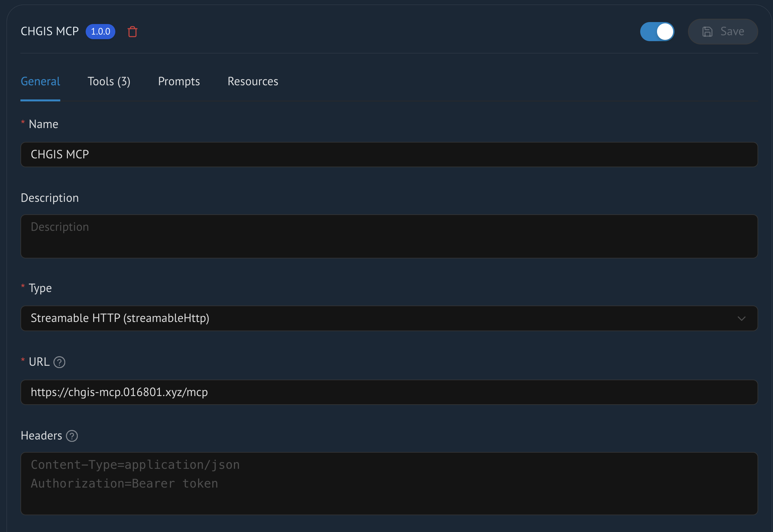The image size is (773, 532).
Task: Click into the Description text area
Action: [x=389, y=236]
